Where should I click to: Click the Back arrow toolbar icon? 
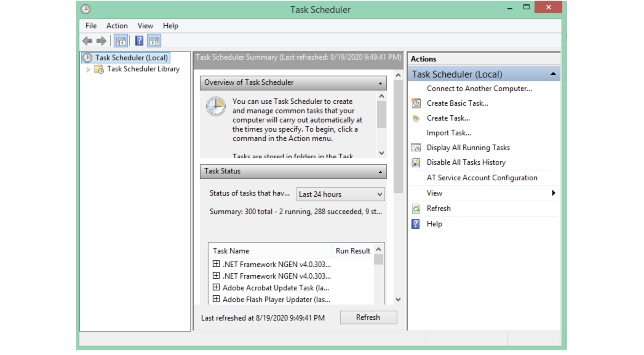tap(87, 41)
